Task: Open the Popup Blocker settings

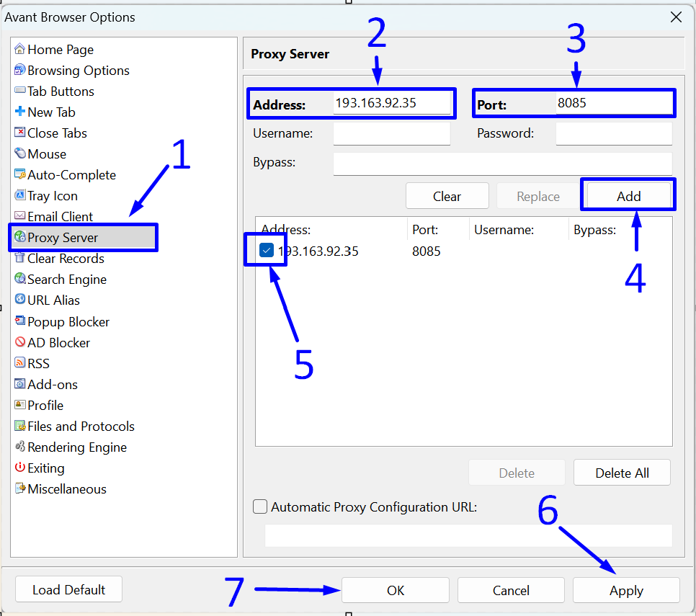Action: pyautogui.click(x=68, y=322)
